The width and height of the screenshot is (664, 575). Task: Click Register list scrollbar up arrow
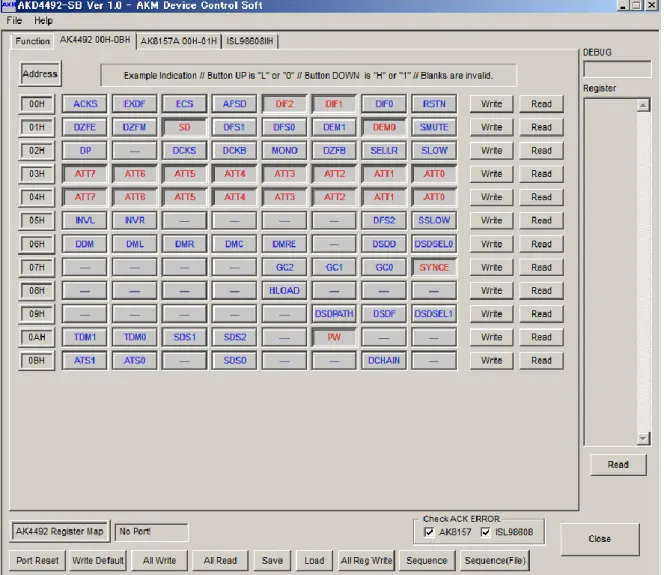643,105
